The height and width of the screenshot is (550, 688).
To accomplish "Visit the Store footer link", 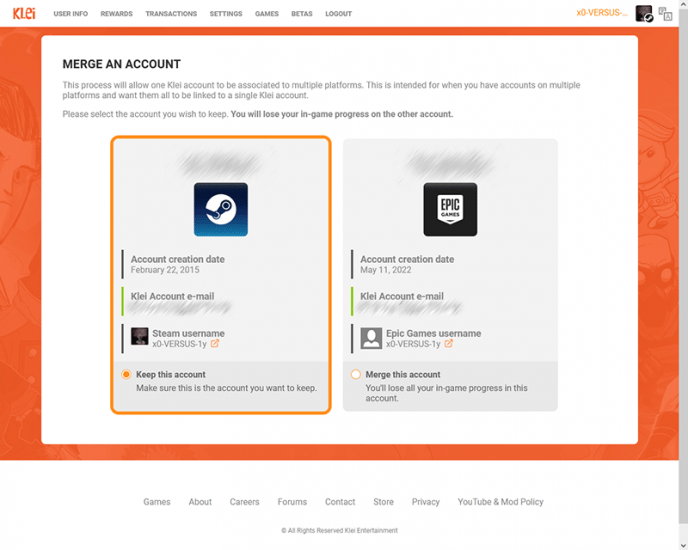I will coord(383,502).
